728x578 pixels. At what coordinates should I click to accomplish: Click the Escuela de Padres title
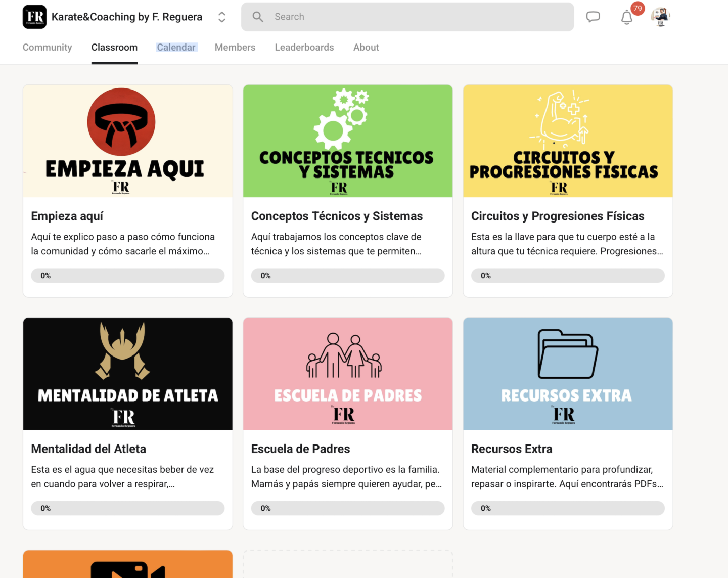click(300, 449)
